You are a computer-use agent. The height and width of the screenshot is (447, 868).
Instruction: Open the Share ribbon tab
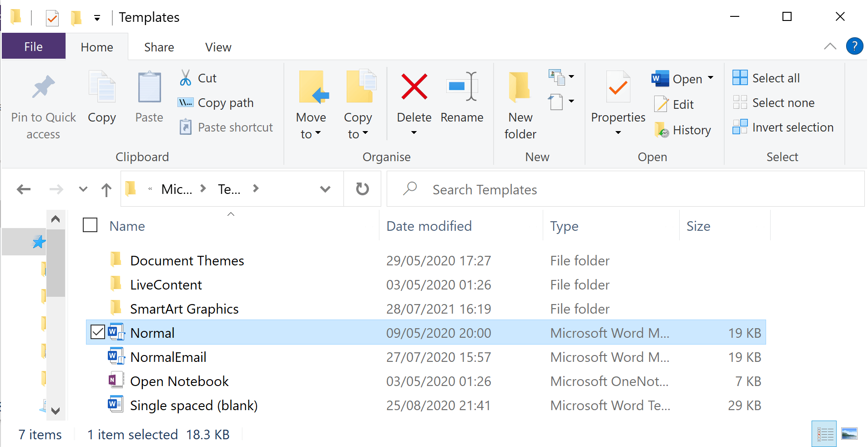[158, 46]
